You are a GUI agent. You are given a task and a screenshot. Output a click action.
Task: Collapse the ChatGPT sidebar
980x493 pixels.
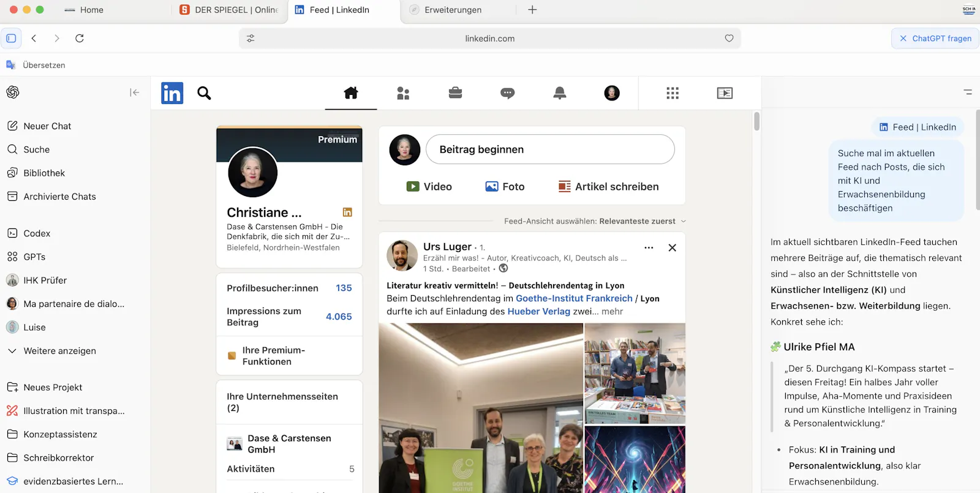(x=135, y=92)
